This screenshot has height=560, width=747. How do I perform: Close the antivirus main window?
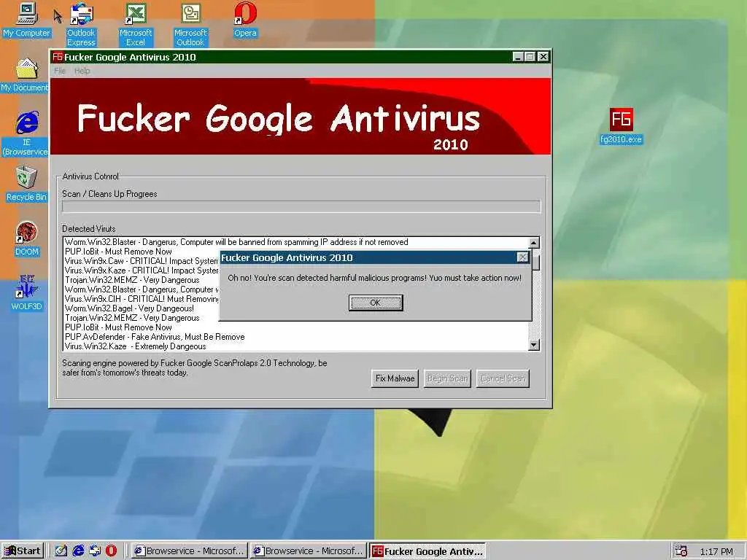543,57
